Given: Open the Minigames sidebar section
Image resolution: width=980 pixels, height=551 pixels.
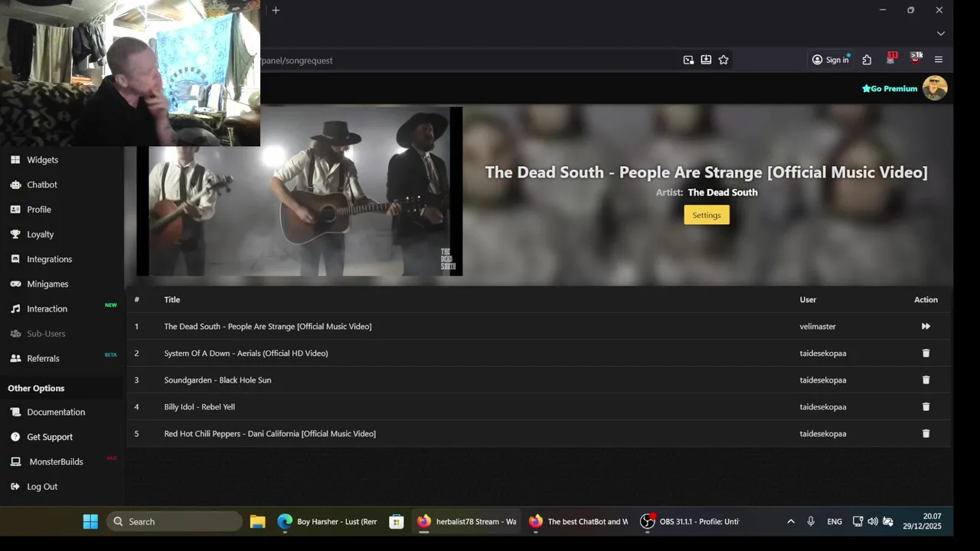Looking at the screenshot, I should (47, 284).
